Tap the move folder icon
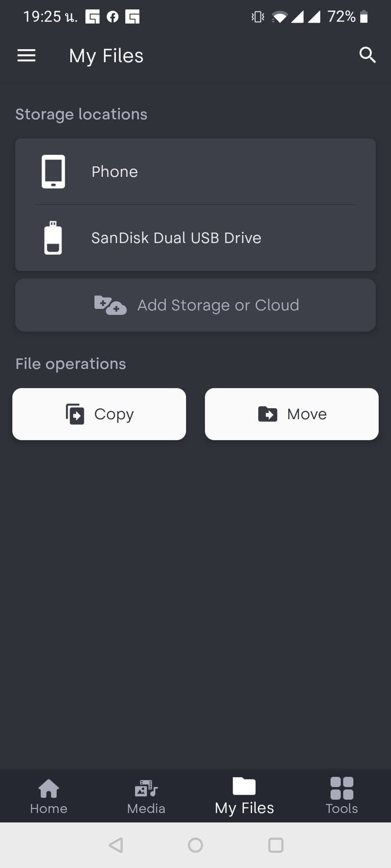 click(268, 414)
